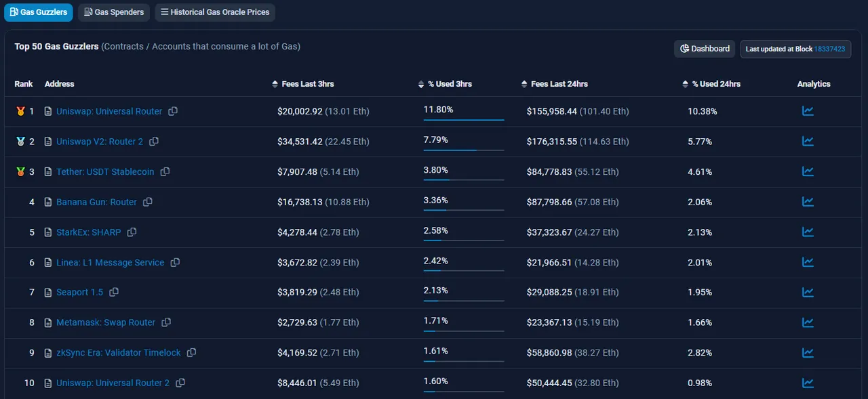This screenshot has height=399, width=868.
Task: Copy the Seaport 1.5 address
Action: [114, 292]
